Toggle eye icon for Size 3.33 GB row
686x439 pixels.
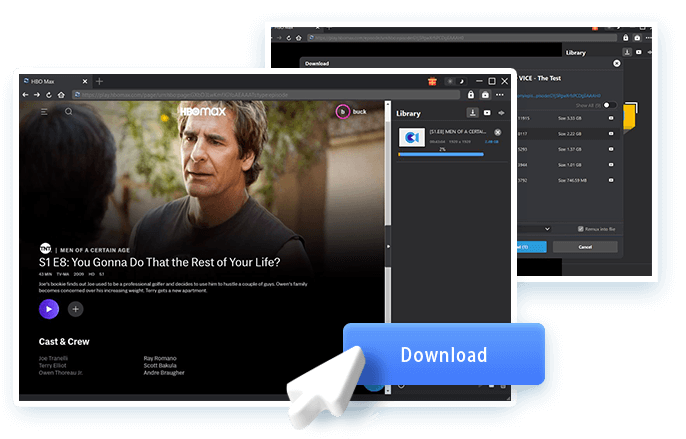tap(611, 118)
